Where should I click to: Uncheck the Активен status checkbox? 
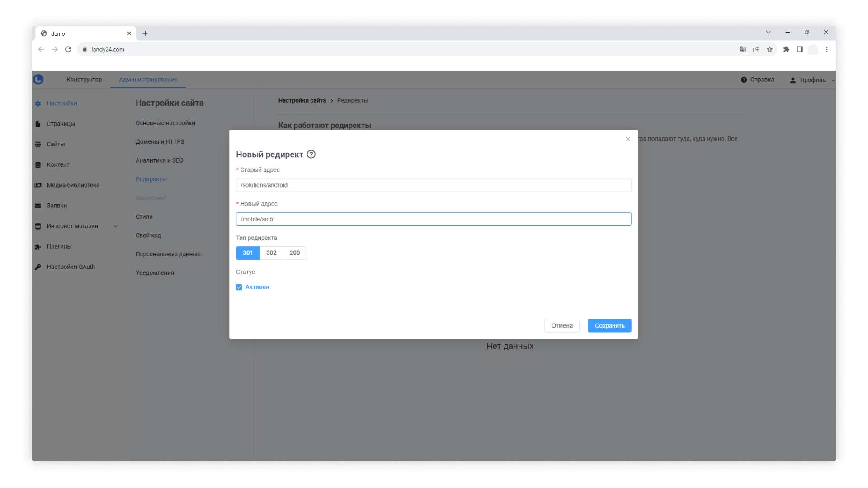click(239, 287)
